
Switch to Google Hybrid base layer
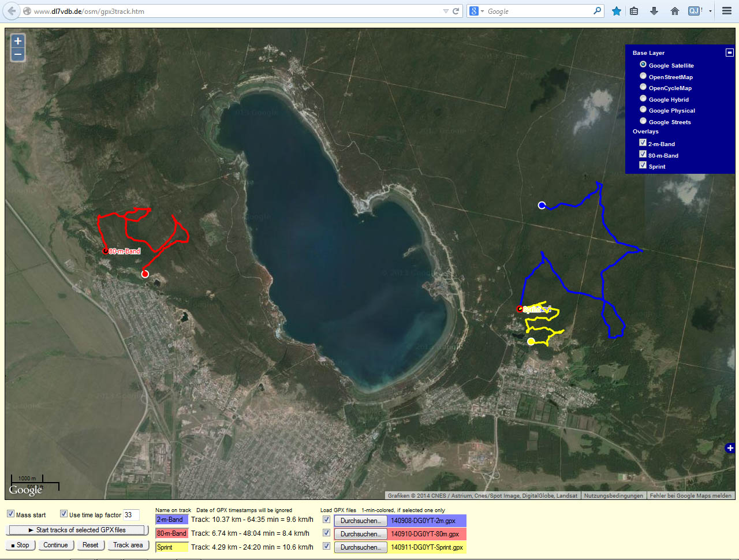(643, 99)
